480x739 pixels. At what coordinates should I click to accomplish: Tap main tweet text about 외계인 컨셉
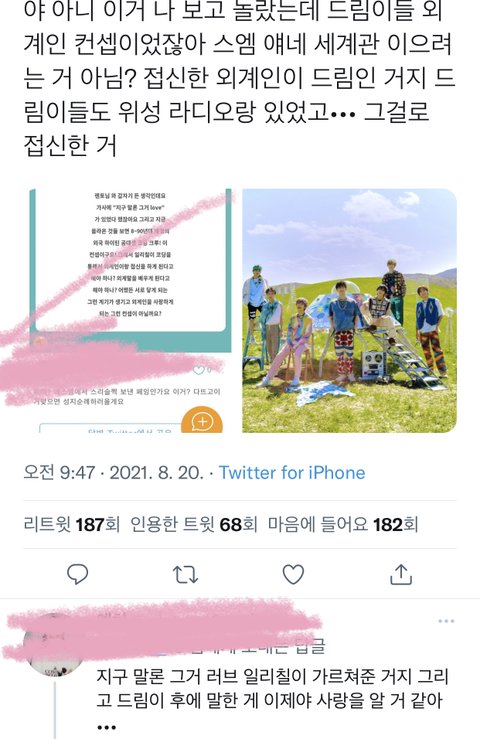pyautogui.click(x=240, y=79)
